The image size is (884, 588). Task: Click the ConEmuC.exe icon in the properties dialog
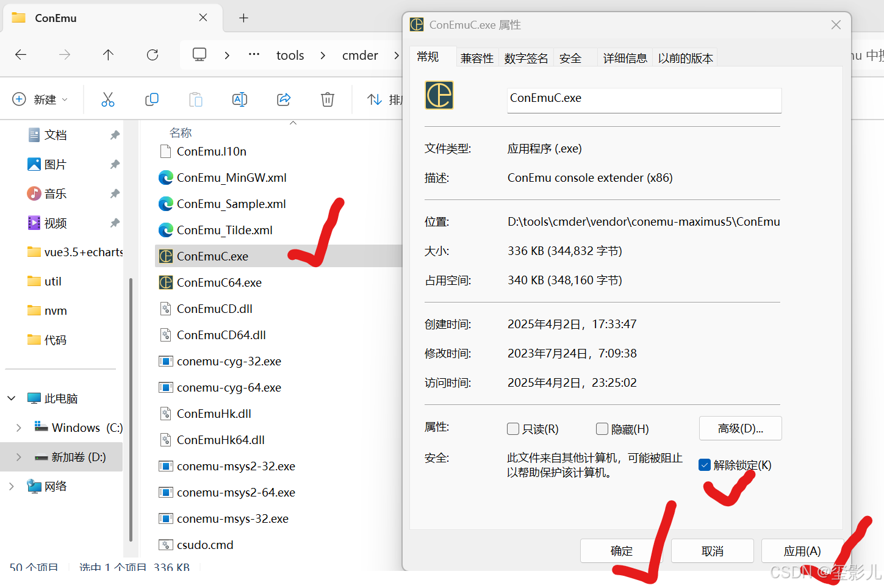pyautogui.click(x=439, y=95)
